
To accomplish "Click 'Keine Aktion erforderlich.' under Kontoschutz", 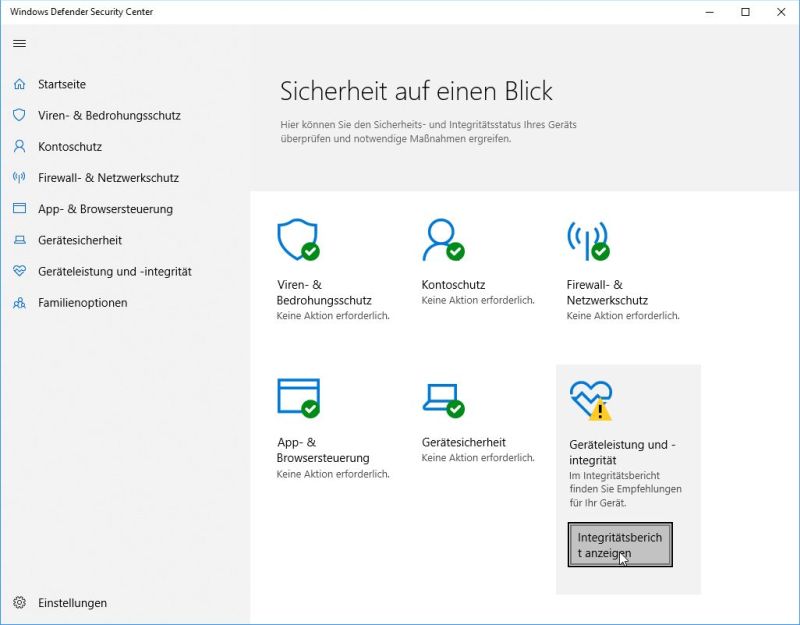I will click(478, 301).
